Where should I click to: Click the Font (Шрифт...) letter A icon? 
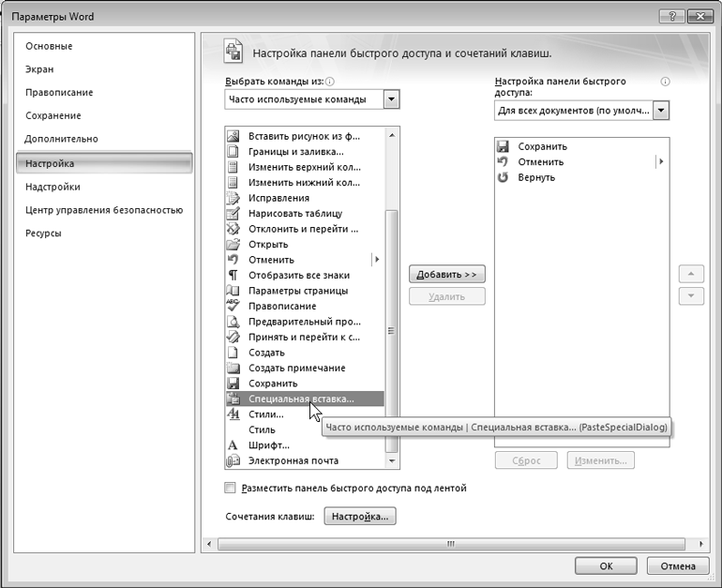233,445
